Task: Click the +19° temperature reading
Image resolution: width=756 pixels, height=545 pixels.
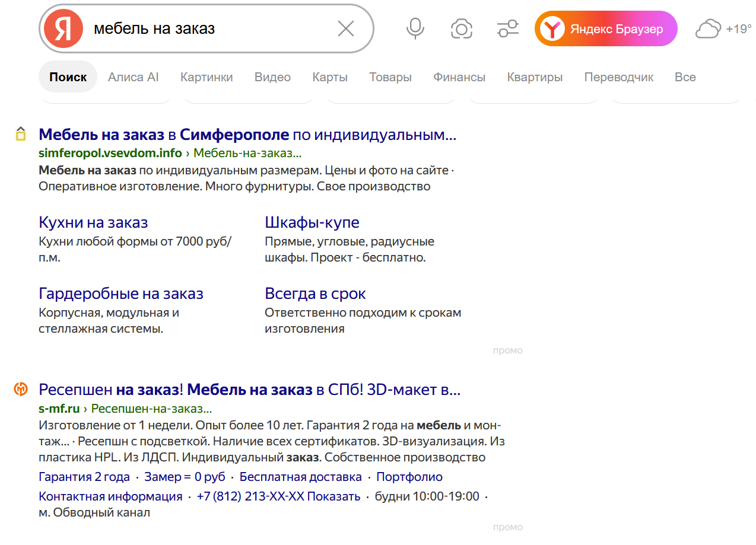Action: point(739,28)
